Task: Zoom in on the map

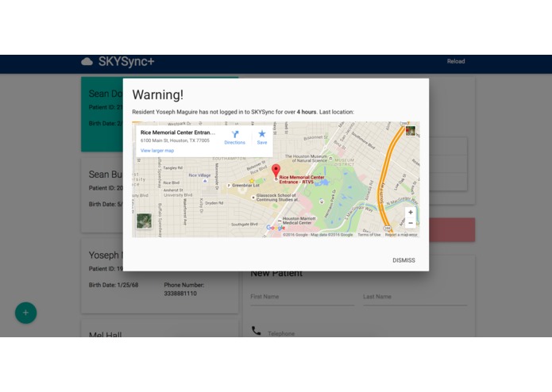Action: point(411,213)
